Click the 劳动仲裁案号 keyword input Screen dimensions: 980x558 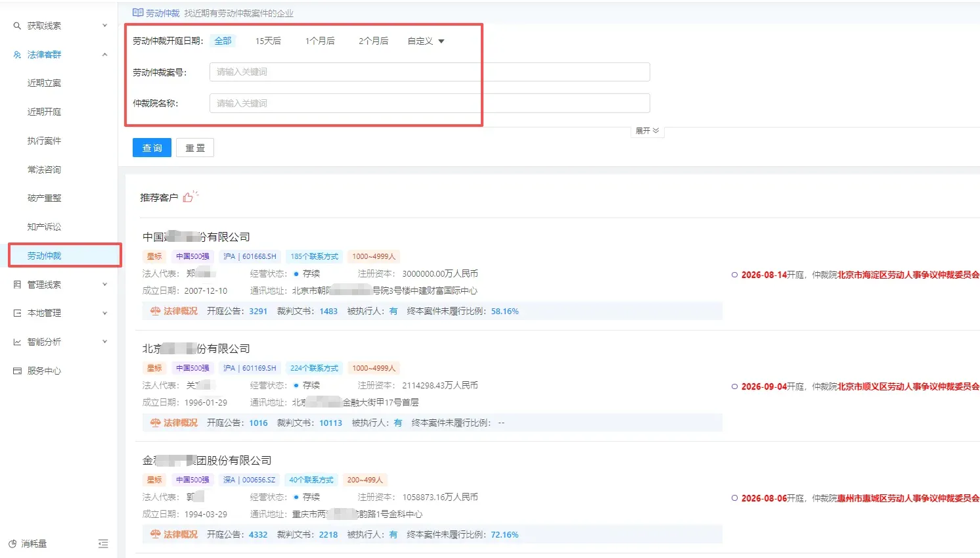pyautogui.click(x=430, y=72)
